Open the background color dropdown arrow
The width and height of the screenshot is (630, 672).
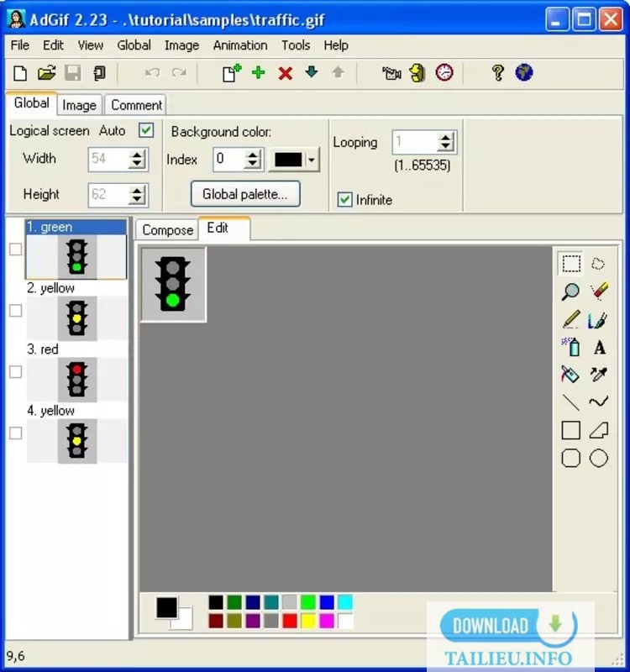coord(312,160)
